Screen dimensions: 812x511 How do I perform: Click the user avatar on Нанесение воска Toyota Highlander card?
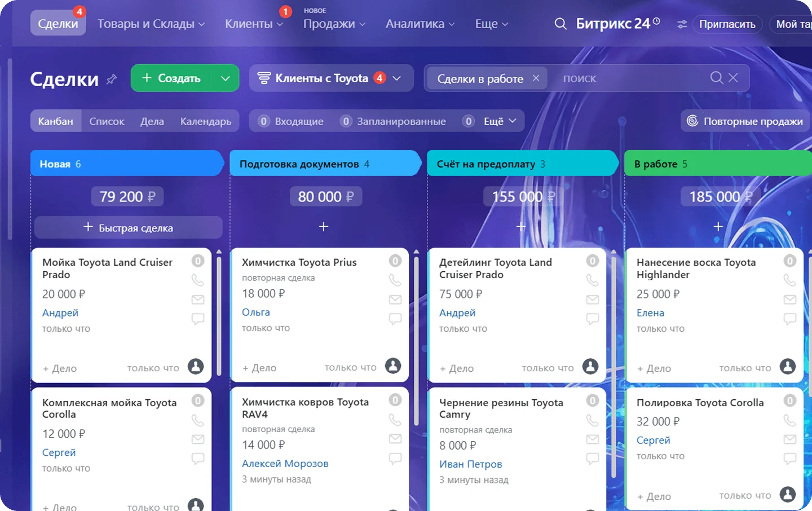coord(788,367)
